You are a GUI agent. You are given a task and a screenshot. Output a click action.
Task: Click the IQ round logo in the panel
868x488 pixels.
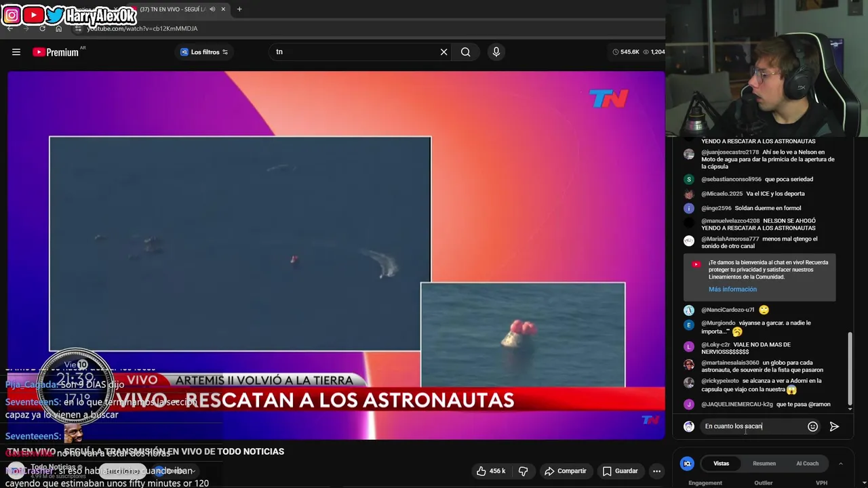pyautogui.click(x=687, y=464)
